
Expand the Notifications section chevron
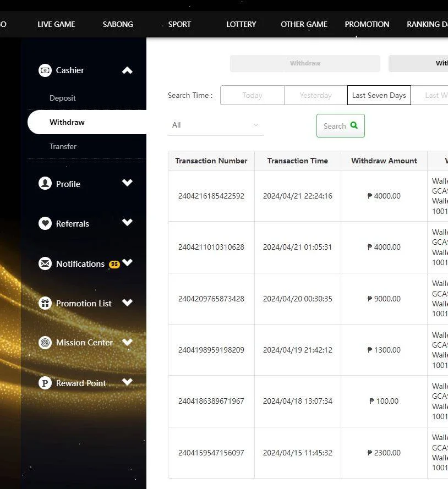pos(127,262)
